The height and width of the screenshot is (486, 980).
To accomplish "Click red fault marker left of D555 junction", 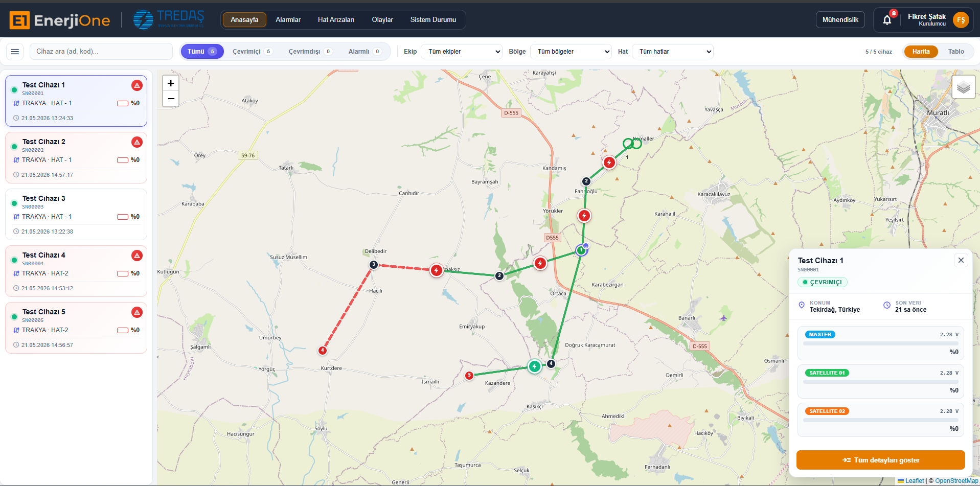I will pos(540,263).
